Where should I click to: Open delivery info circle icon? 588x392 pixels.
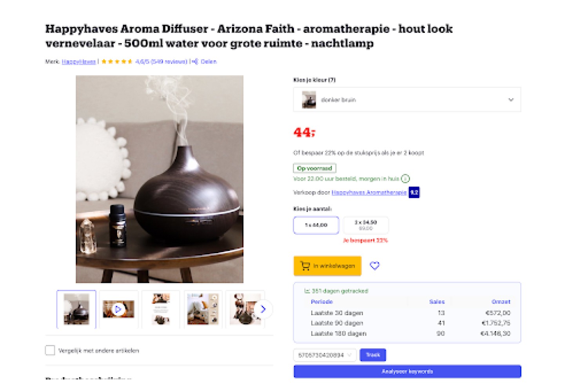coord(405,179)
